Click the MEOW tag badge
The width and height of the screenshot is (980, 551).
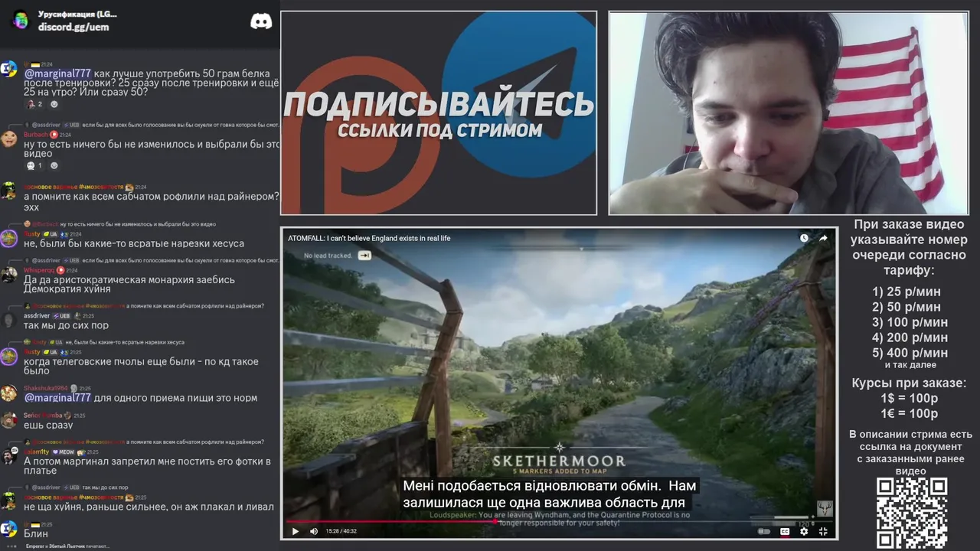(63, 452)
